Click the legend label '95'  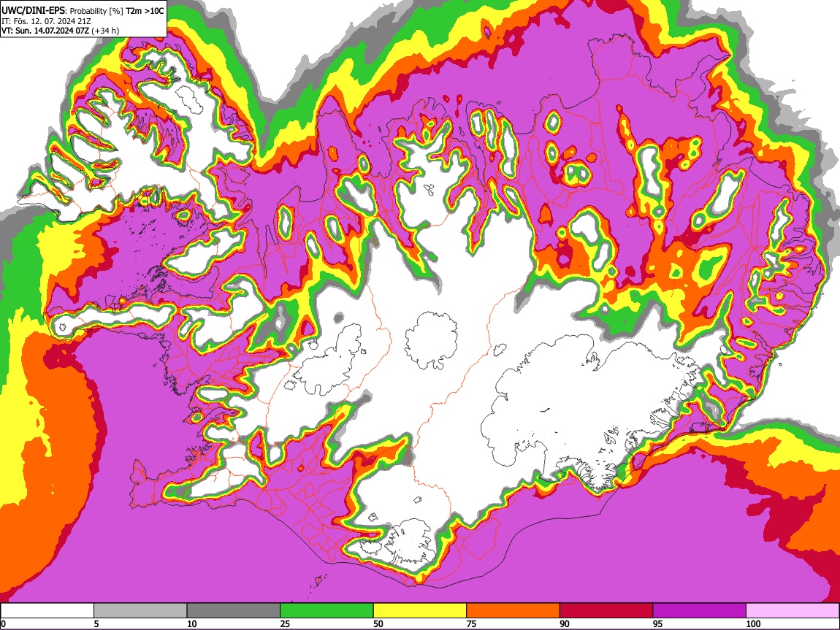click(658, 623)
